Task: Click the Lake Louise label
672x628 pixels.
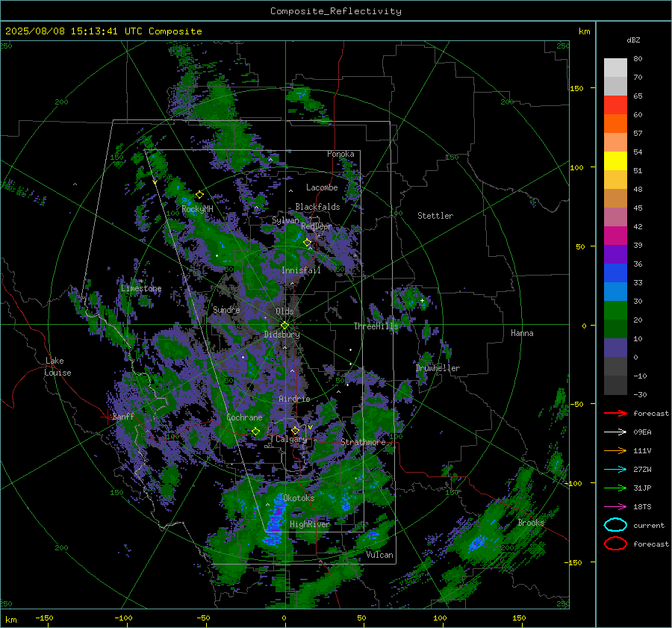Action: (57, 367)
